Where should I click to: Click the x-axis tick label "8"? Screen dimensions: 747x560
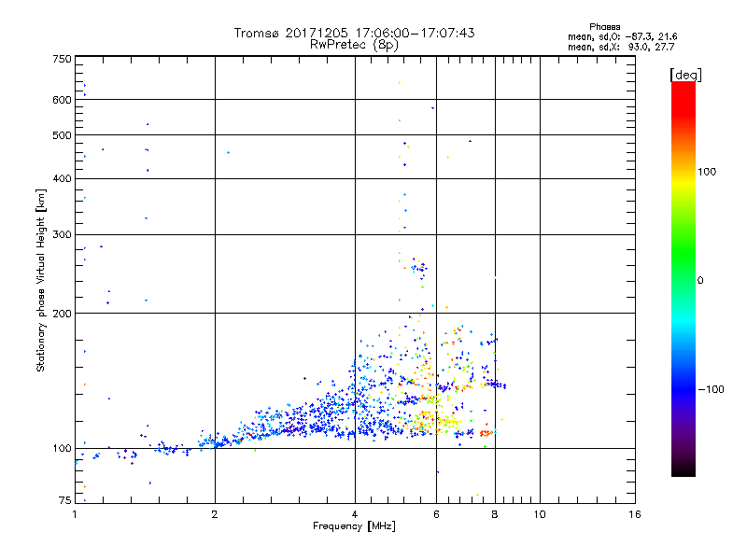tap(495, 514)
